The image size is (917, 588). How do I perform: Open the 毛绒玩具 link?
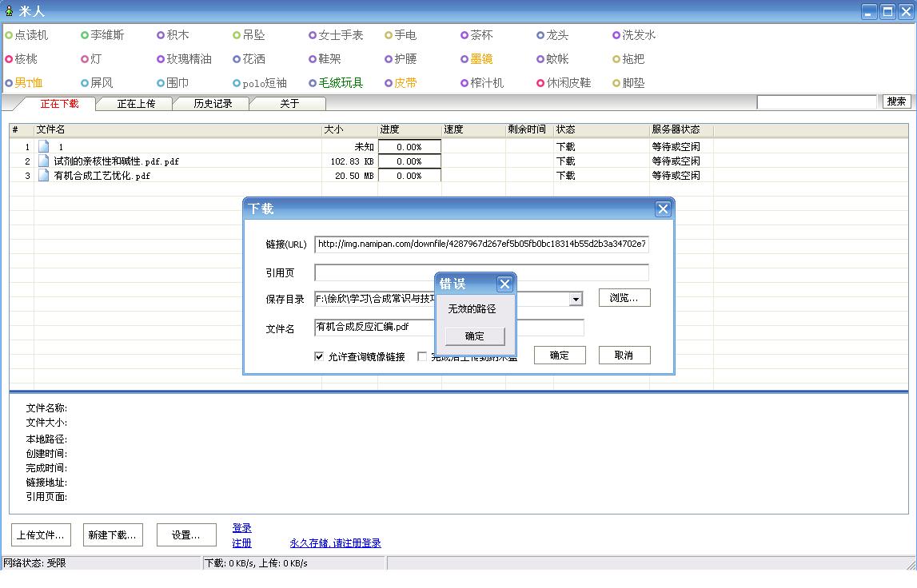[x=341, y=83]
